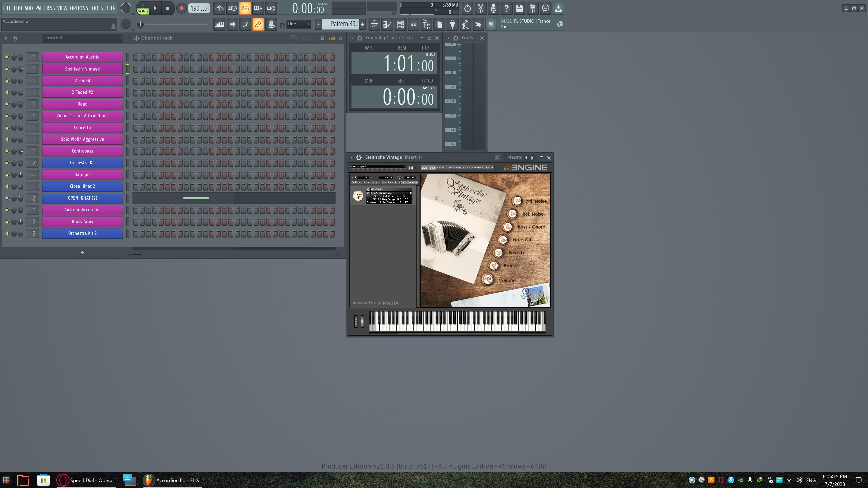Mute the Accordion Austria channel
Screen dimensions: 868x488
7,57
